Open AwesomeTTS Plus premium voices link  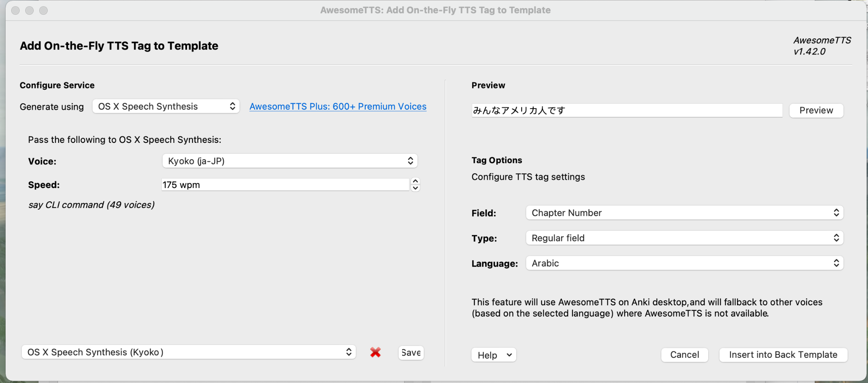[x=338, y=106]
